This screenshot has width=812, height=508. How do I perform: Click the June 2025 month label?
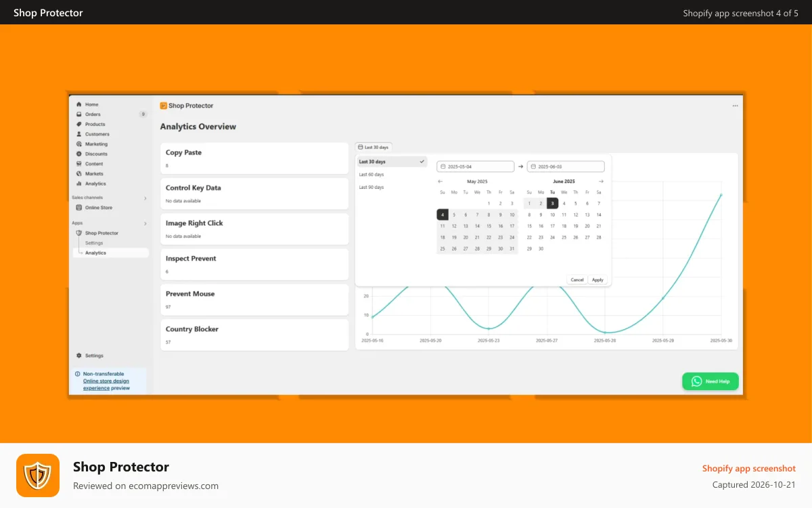click(564, 182)
